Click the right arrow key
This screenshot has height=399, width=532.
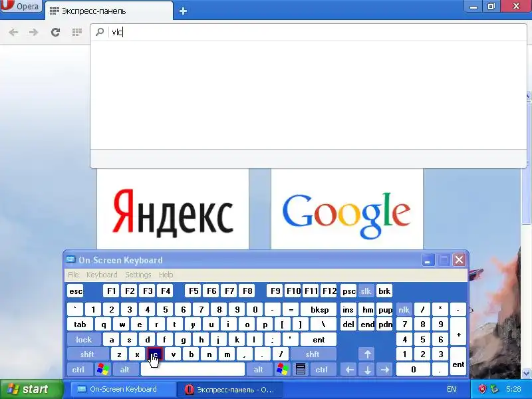[385, 370]
